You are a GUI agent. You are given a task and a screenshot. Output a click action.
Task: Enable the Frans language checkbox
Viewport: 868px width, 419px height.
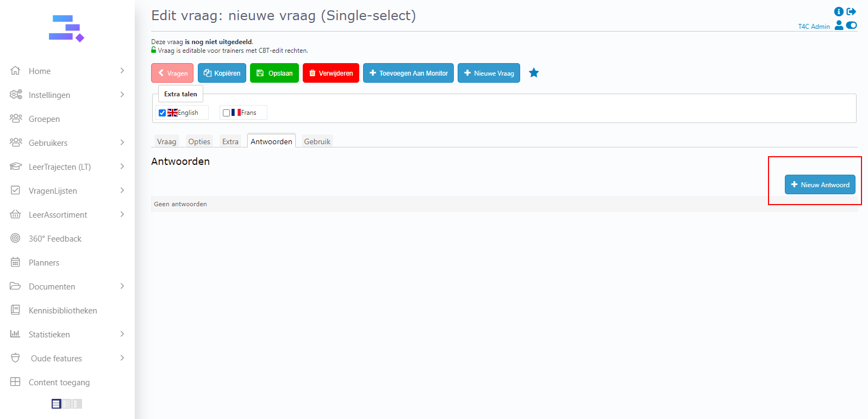pyautogui.click(x=226, y=113)
